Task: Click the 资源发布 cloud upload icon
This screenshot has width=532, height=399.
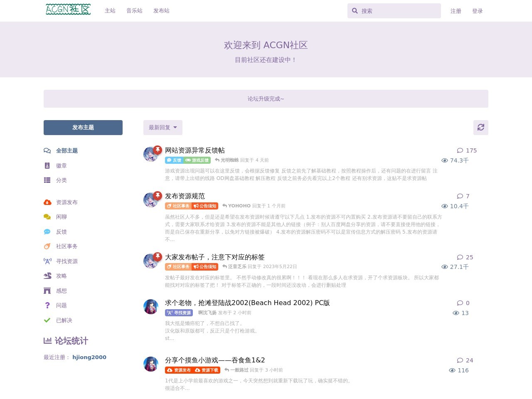Action: (47, 202)
